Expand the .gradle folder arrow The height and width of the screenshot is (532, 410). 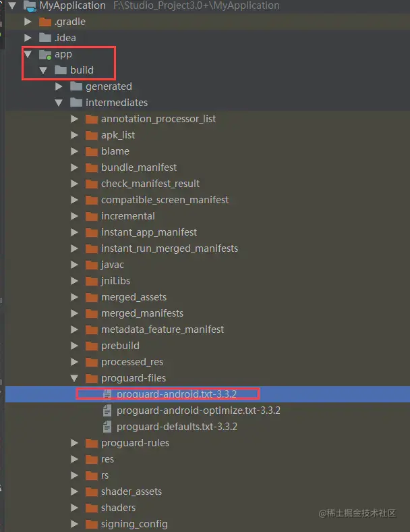28,22
